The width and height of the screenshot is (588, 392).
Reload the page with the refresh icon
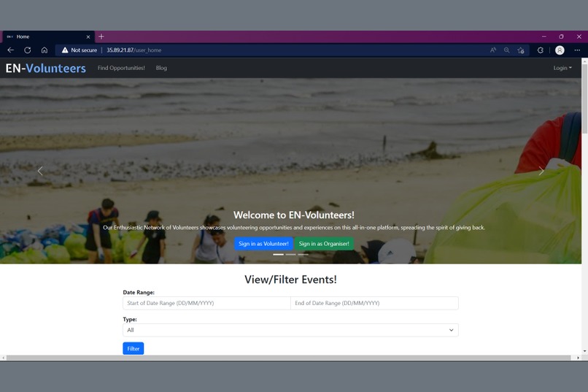[28, 50]
